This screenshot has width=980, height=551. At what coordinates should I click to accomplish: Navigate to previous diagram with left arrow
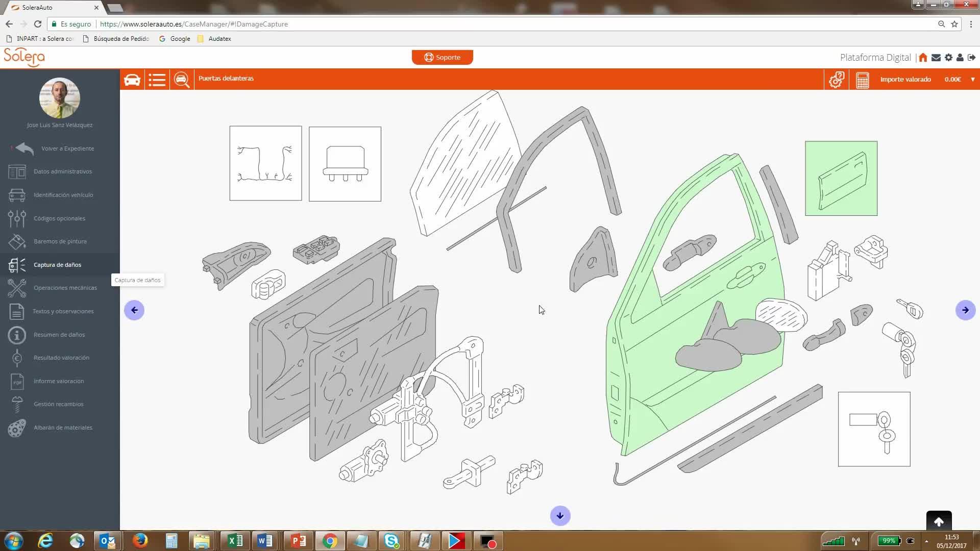(134, 310)
